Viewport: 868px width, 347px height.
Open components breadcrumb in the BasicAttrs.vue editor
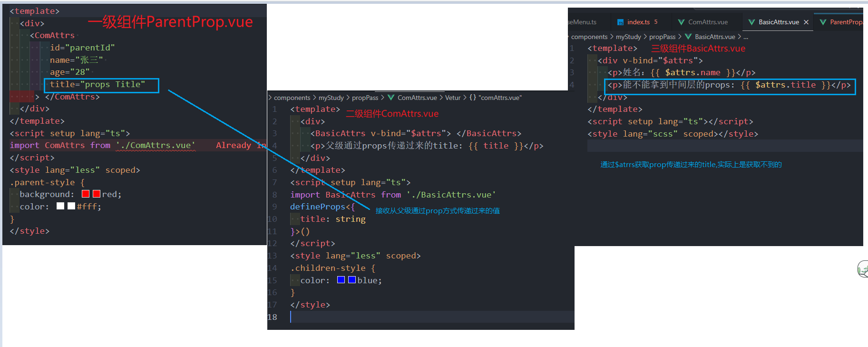point(589,37)
